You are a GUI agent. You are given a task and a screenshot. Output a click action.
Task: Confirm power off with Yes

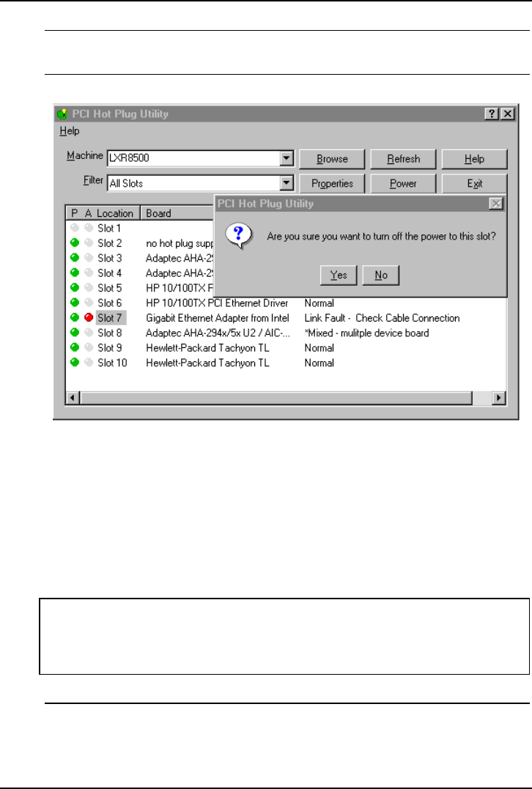point(339,275)
